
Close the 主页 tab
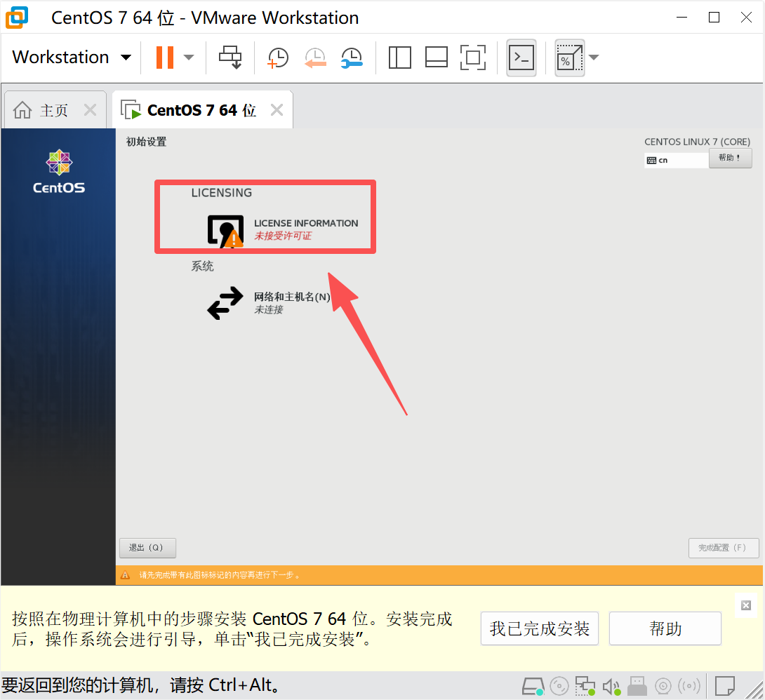90,109
